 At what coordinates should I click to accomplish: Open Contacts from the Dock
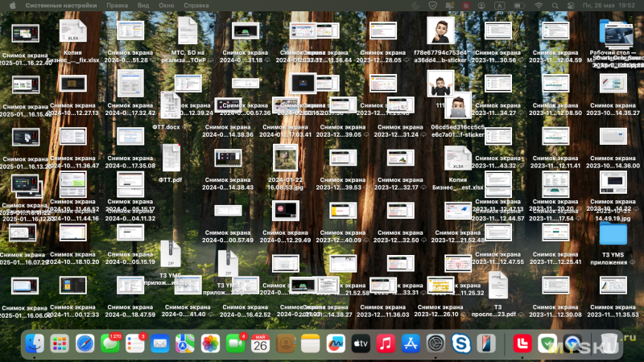[286, 343]
